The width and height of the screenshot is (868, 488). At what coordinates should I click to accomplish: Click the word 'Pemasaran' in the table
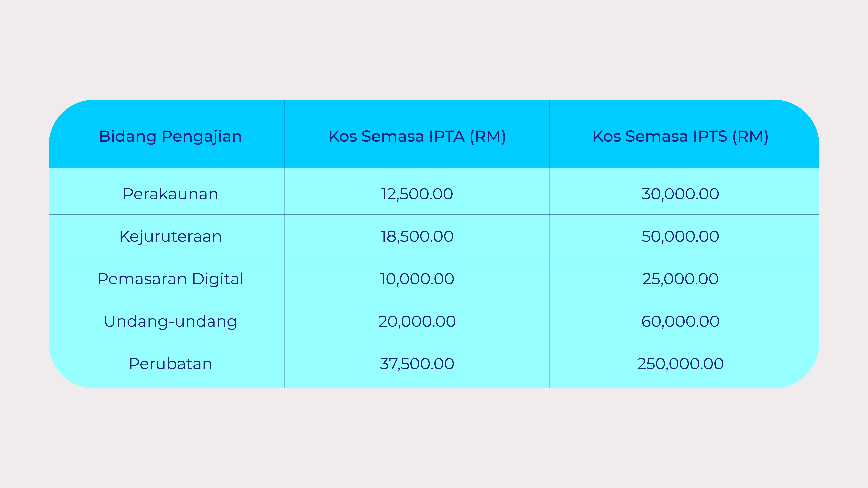(x=142, y=279)
